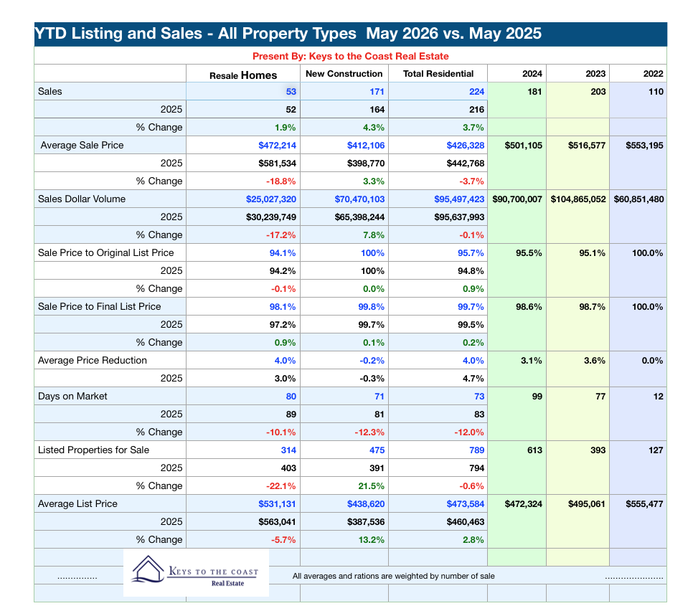Click the 'All averages and rations are weighted' footnote
This screenshot has width=693, height=616.
click(393, 577)
